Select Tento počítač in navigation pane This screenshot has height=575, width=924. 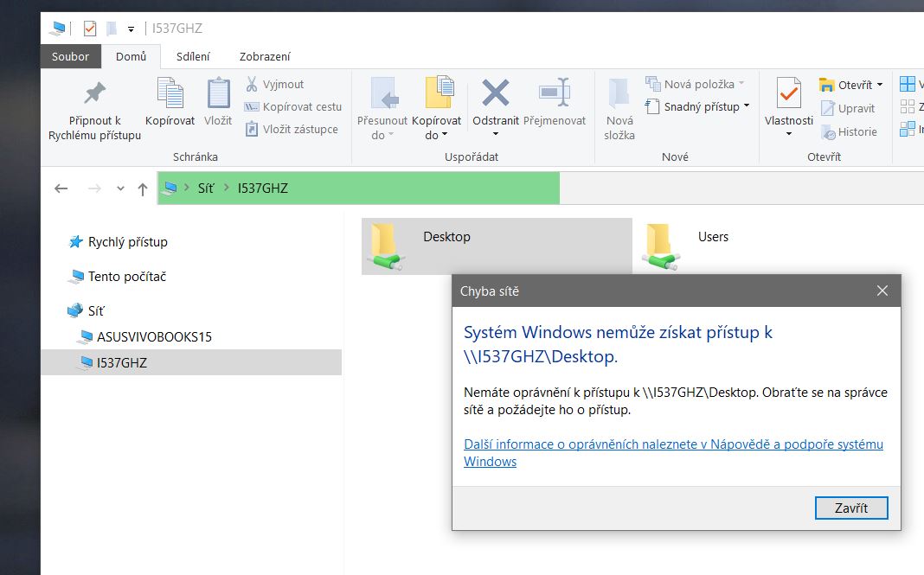[118, 277]
